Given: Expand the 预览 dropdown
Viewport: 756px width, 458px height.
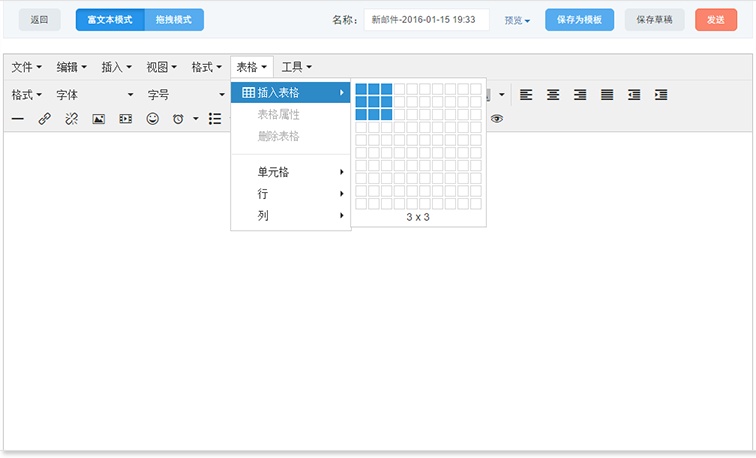Looking at the screenshot, I should [517, 20].
